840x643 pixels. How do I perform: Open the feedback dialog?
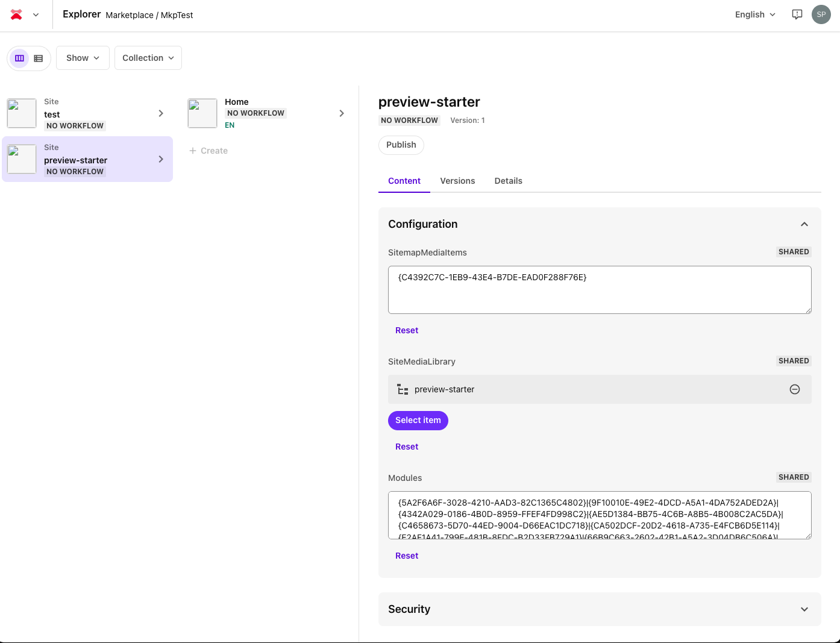(x=797, y=14)
